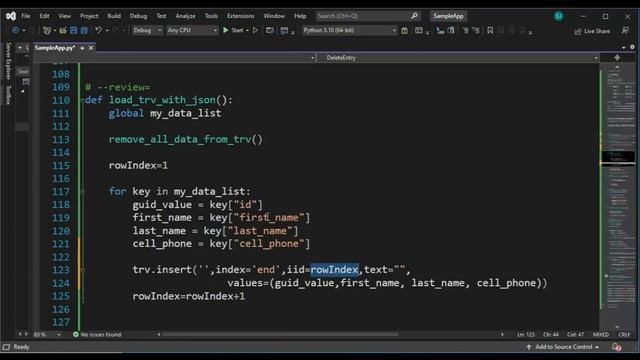Collapse the load_trv_with_json function outline
640x360 pixels.
click(82, 100)
